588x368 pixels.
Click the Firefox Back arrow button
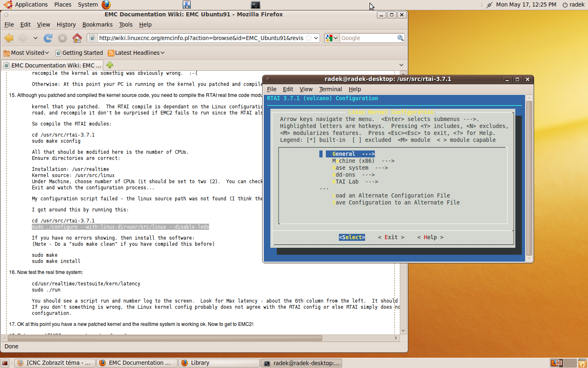pyautogui.click(x=9, y=38)
